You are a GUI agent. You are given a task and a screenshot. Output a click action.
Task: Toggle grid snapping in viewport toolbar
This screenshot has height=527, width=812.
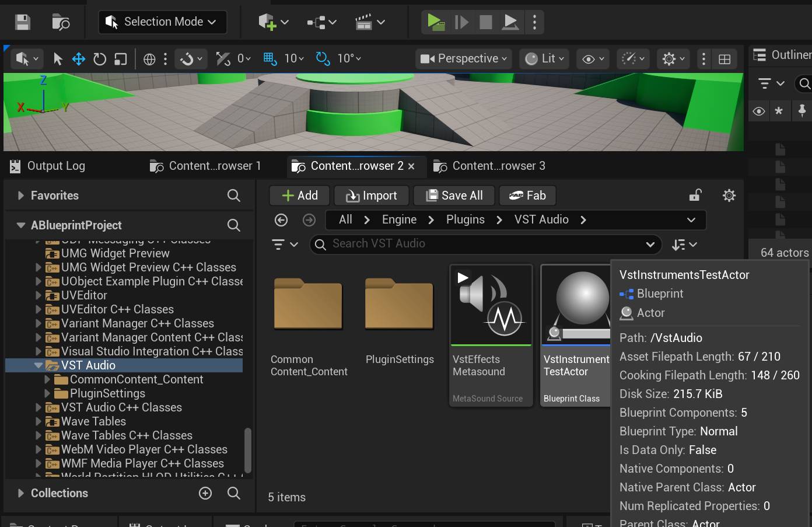pos(269,58)
